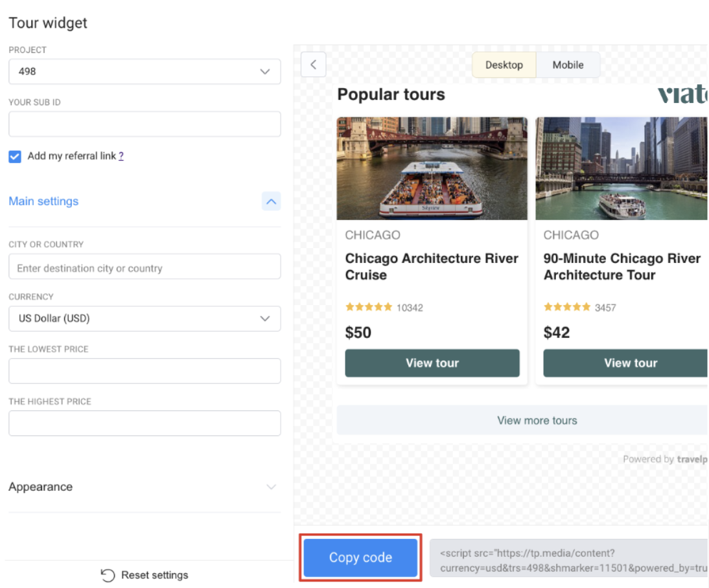Click the Main settings heading text
Image resolution: width=709 pixels, height=588 pixels.
(x=43, y=201)
